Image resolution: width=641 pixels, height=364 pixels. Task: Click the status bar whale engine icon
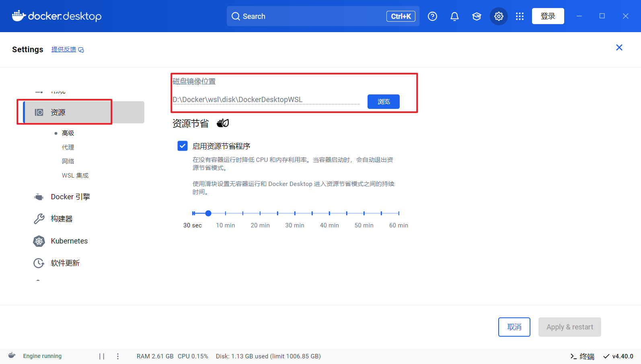coord(12,356)
